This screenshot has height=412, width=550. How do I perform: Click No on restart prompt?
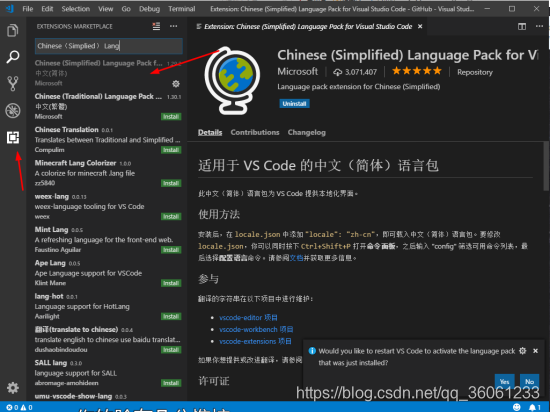(529, 381)
